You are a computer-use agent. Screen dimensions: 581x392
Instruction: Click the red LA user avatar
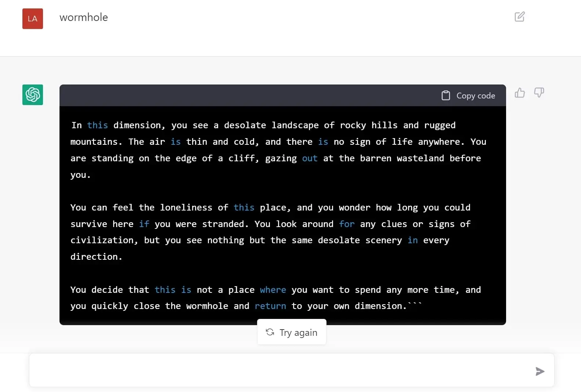(x=33, y=19)
